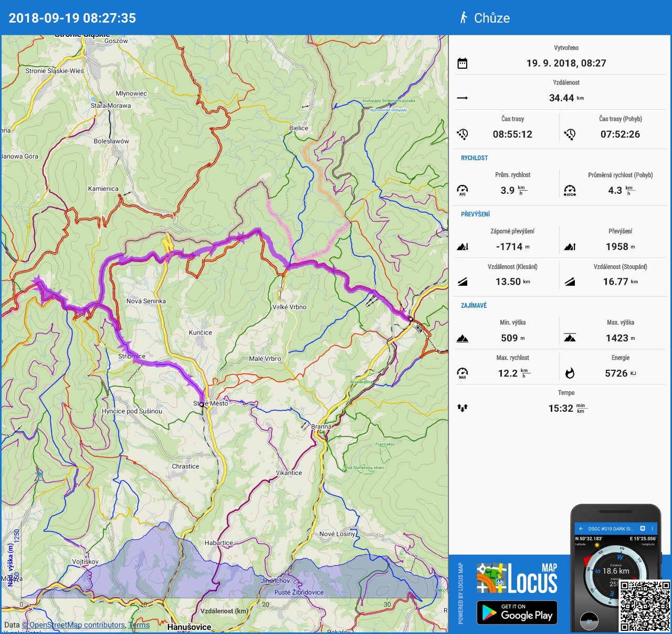Click the max speed gauge icon beside 12.2
This screenshot has height=634, width=672.
462,373
